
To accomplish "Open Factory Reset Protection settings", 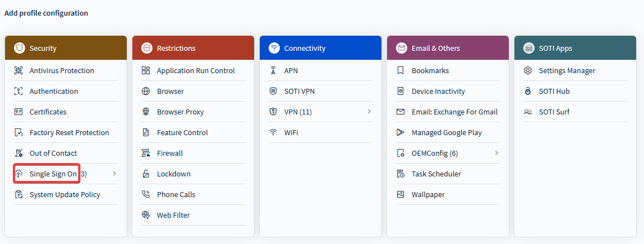I will 69,133.
